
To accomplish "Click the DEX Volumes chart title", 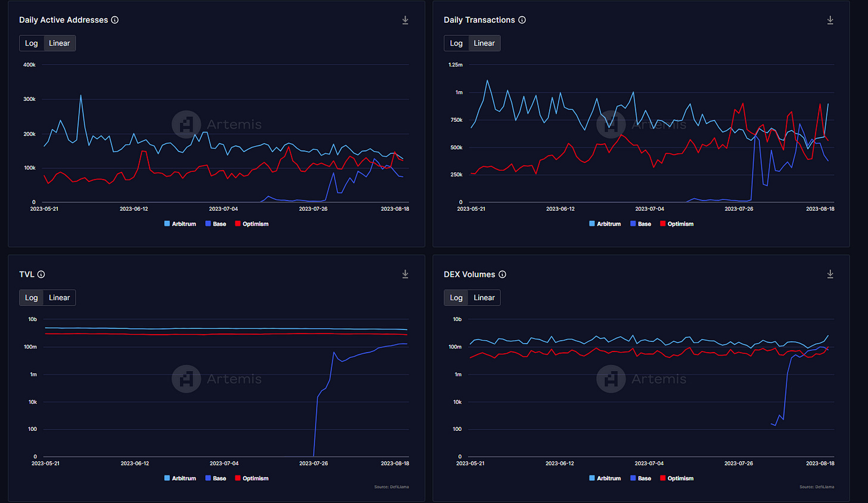I will tap(470, 274).
